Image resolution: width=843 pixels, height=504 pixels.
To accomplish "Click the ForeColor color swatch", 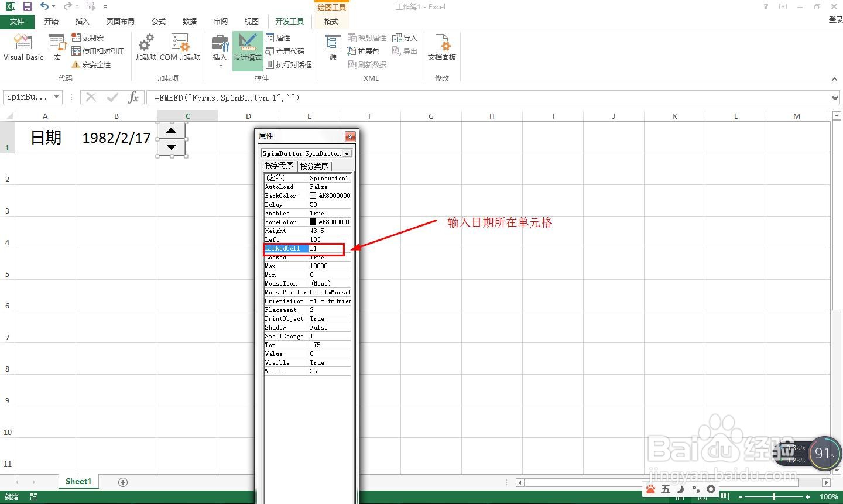I will [313, 222].
